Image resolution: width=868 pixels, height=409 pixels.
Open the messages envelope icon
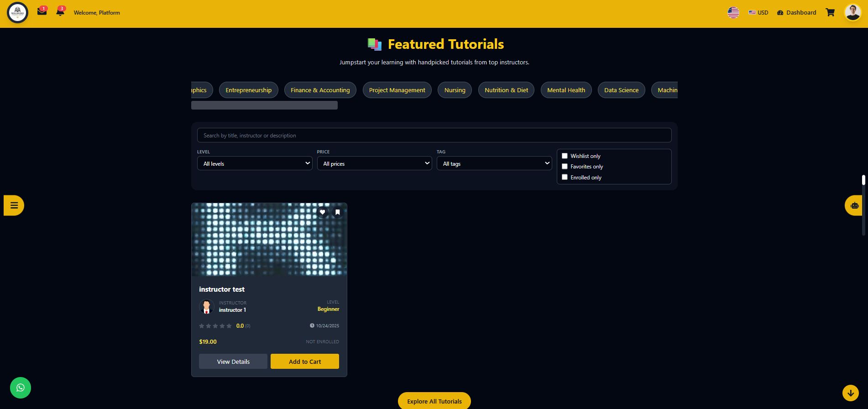tap(42, 12)
